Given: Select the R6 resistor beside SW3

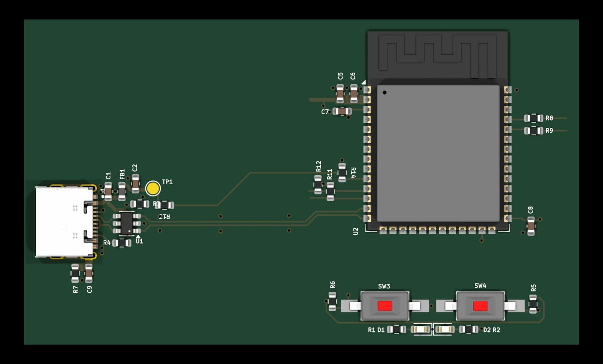Looking at the screenshot, I should [332, 301].
